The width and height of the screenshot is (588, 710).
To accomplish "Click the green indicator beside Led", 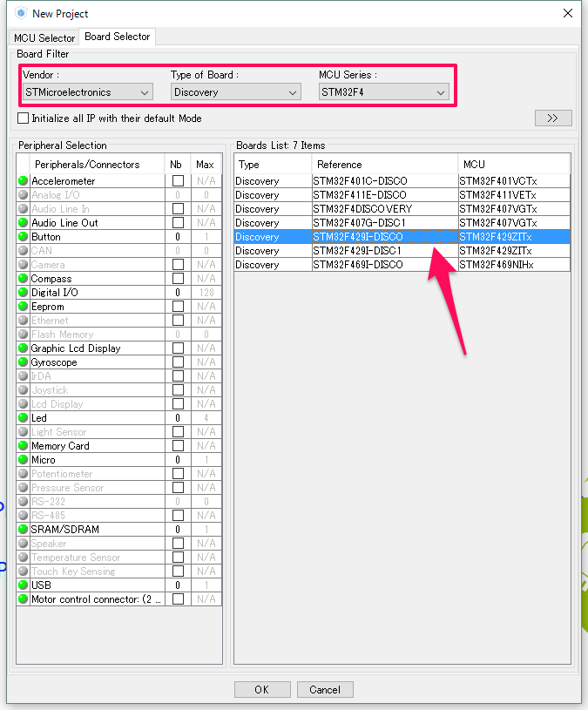I will (24, 418).
